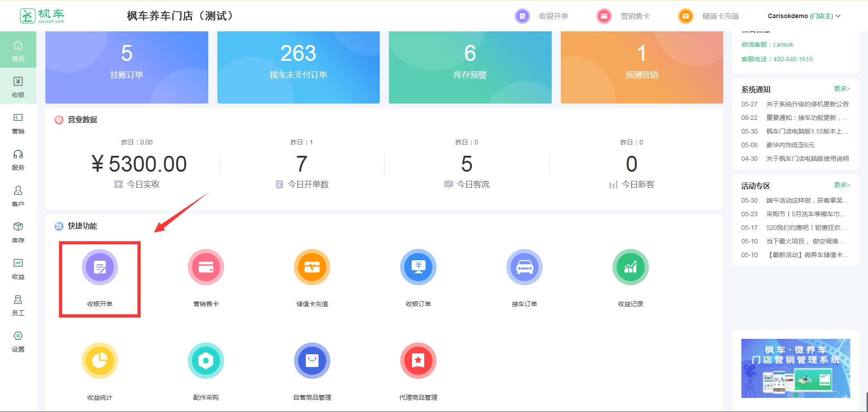Image resolution: width=868 pixels, height=412 pixels.
Task: Open the 收银开单 quick function icon
Action: pos(100,267)
